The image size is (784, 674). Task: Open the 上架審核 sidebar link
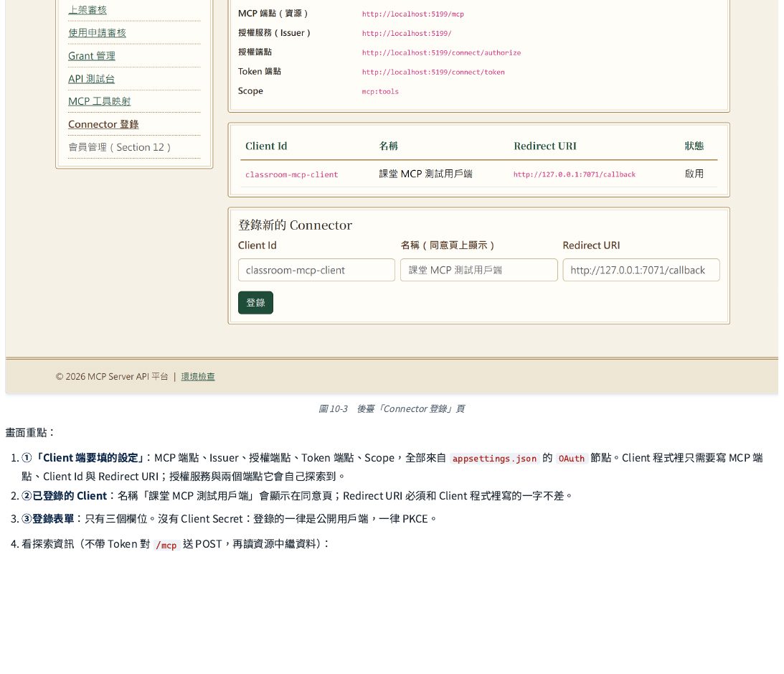pos(88,10)
